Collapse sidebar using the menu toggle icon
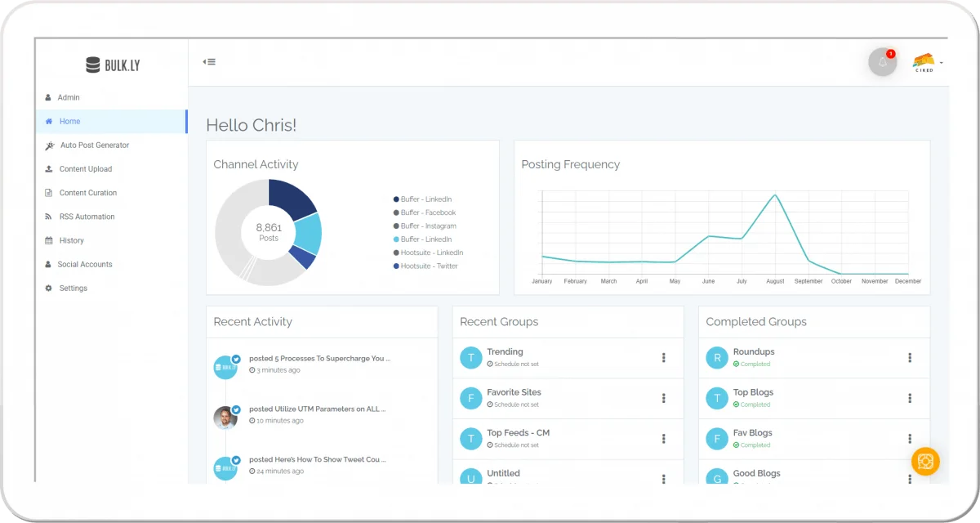Image resolution: width=980 pixels, height=523 pixels. pyautogui.click(x=210, y=61)
